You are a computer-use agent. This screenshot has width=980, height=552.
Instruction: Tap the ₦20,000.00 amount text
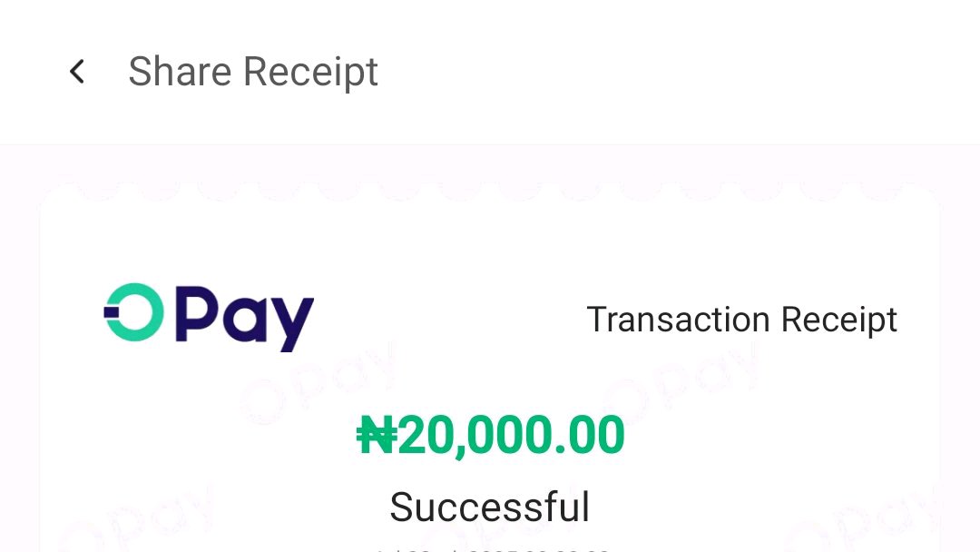(491, 435)
